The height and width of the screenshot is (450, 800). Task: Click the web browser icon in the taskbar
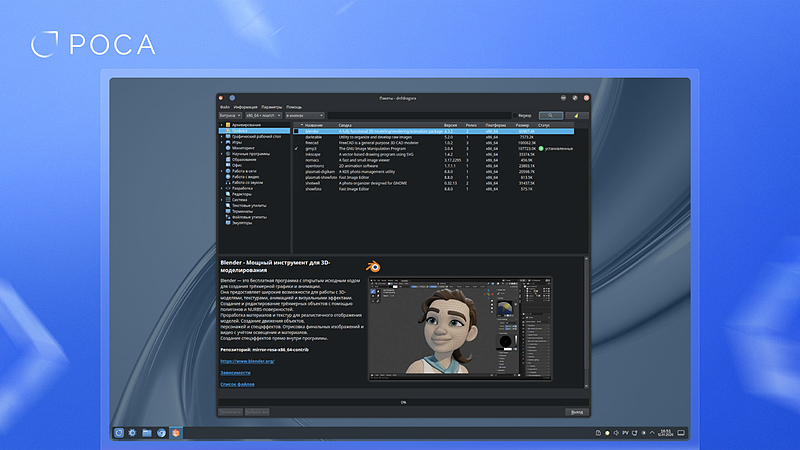161,432
